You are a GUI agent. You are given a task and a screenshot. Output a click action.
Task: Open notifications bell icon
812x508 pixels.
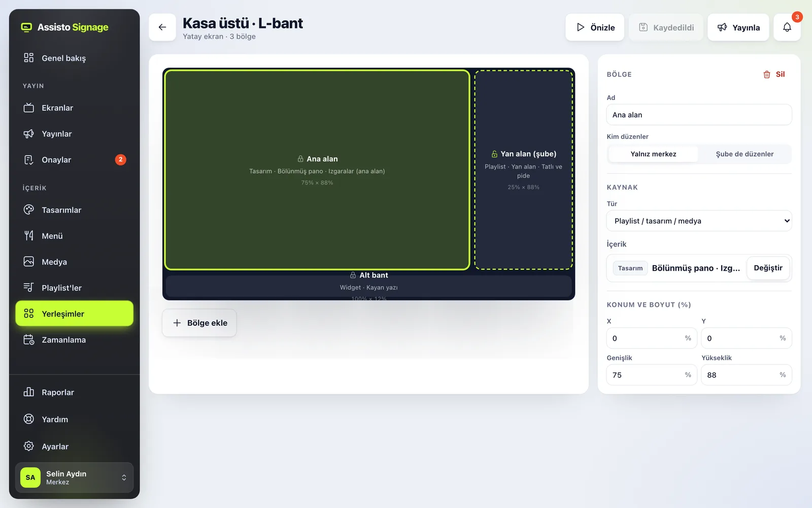[787, 27]
